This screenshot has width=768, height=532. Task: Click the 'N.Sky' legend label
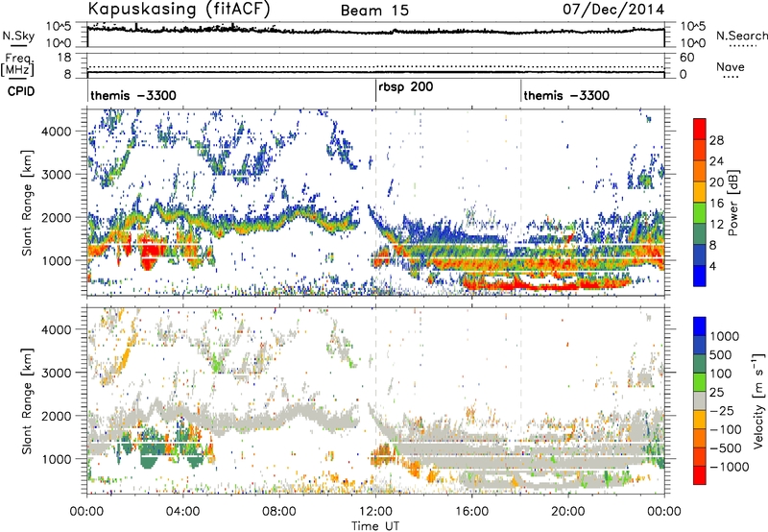[18, 36]
